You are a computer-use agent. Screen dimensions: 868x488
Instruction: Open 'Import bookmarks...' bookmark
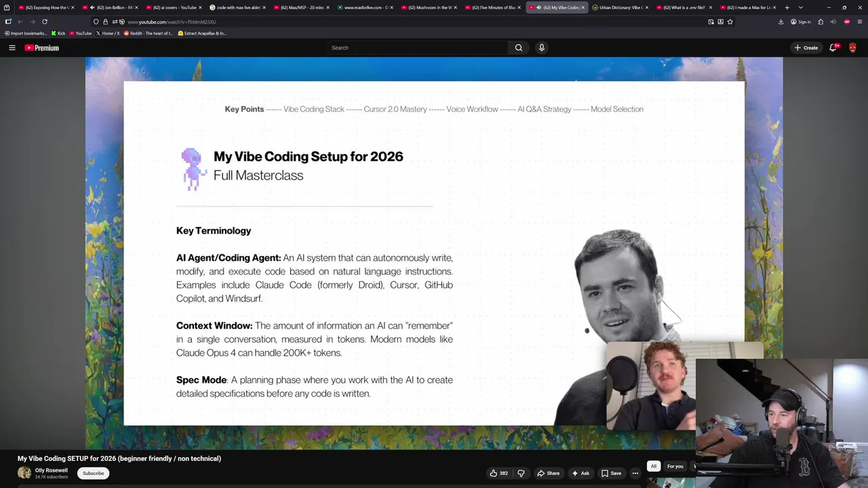(x=26, y=33)
